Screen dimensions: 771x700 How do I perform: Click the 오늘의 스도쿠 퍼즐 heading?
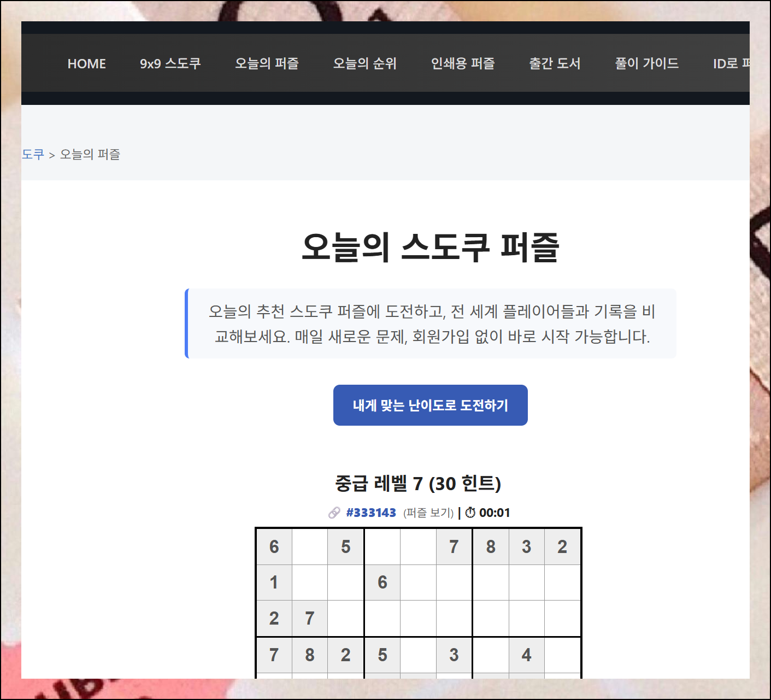click(x=431, y=247)
